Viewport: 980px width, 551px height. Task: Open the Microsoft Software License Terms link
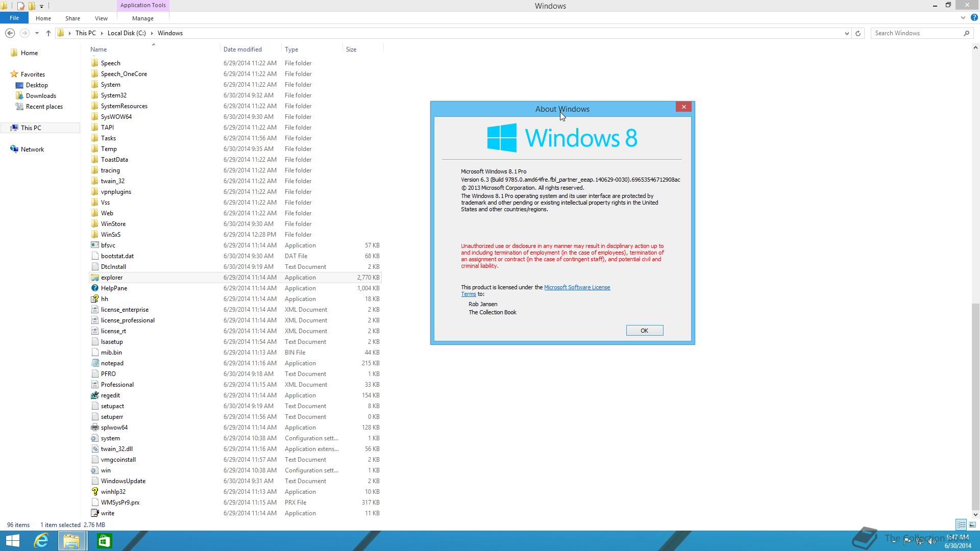coord(577,287)
